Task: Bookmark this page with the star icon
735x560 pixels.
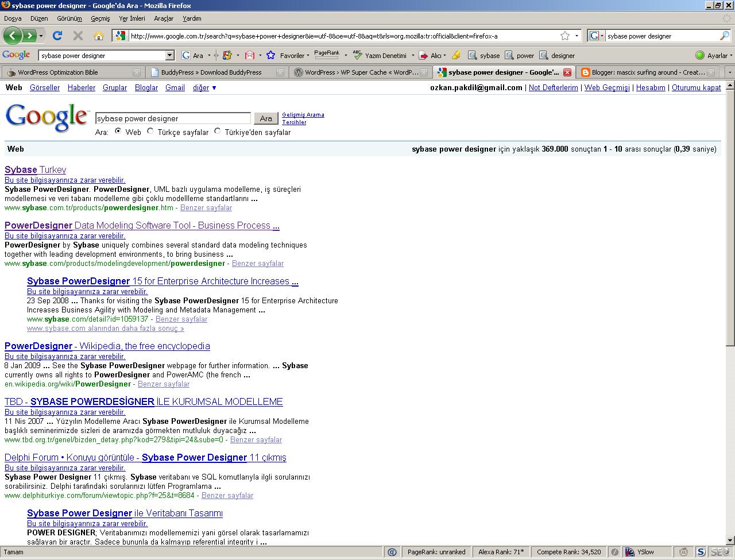Action: 565,36
